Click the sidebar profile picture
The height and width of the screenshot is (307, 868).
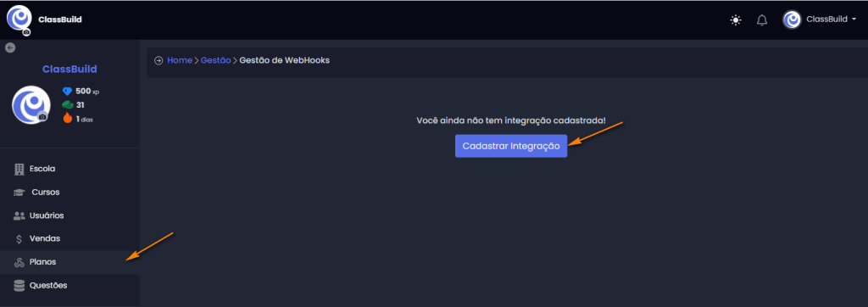point(31,104)
